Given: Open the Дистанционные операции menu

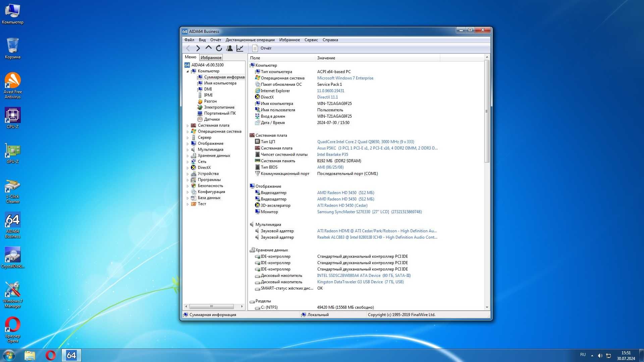Looking at the screenshot, I should 250,40.
